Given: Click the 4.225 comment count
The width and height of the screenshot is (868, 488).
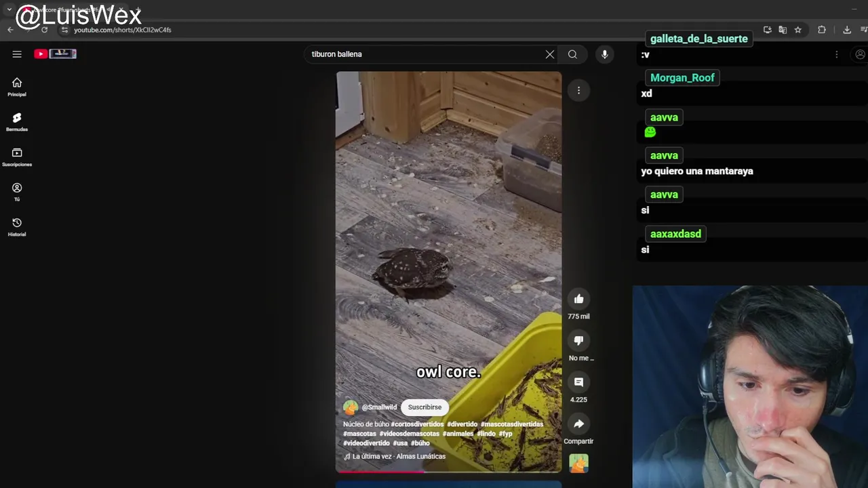Looking at the screenshot, I should click(x=578, y=400).
